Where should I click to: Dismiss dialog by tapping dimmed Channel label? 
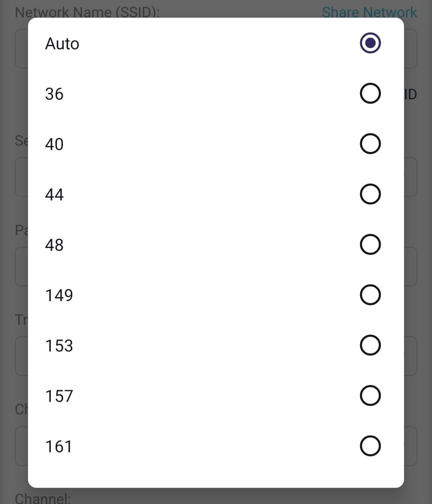point(43,498)
